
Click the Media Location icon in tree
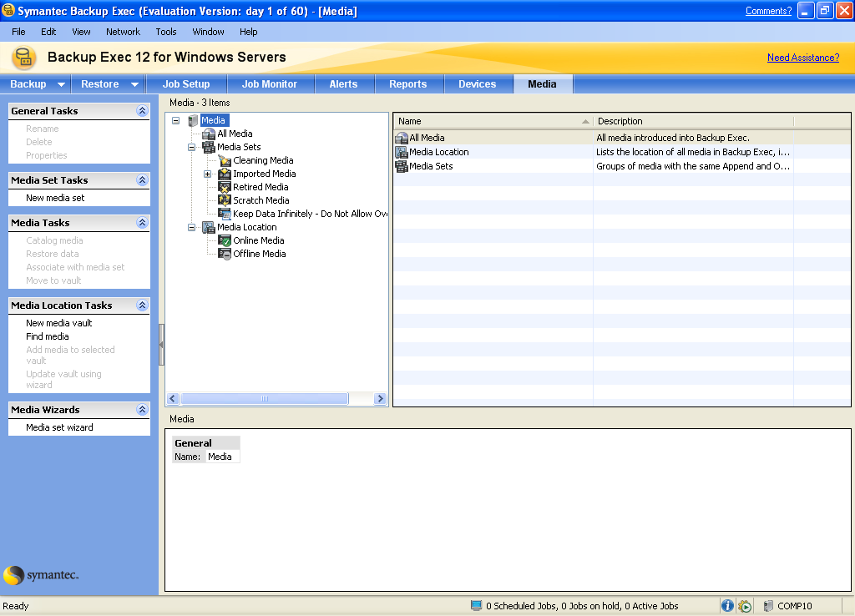(208, 227)
